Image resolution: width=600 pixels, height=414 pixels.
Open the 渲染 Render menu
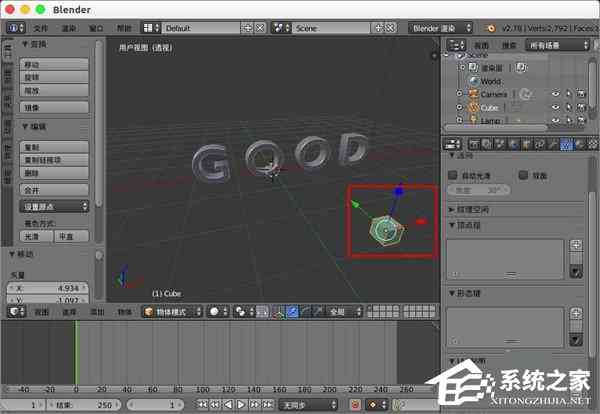pos(68,28)
